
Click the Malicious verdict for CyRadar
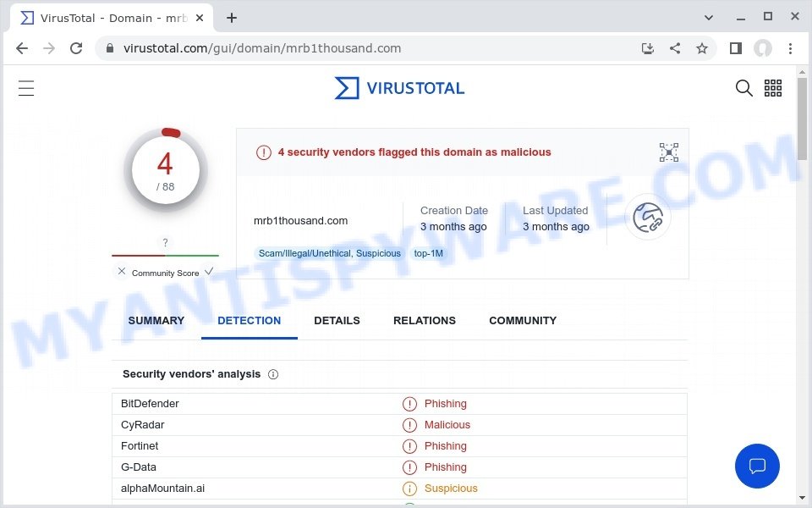point(447,425)
